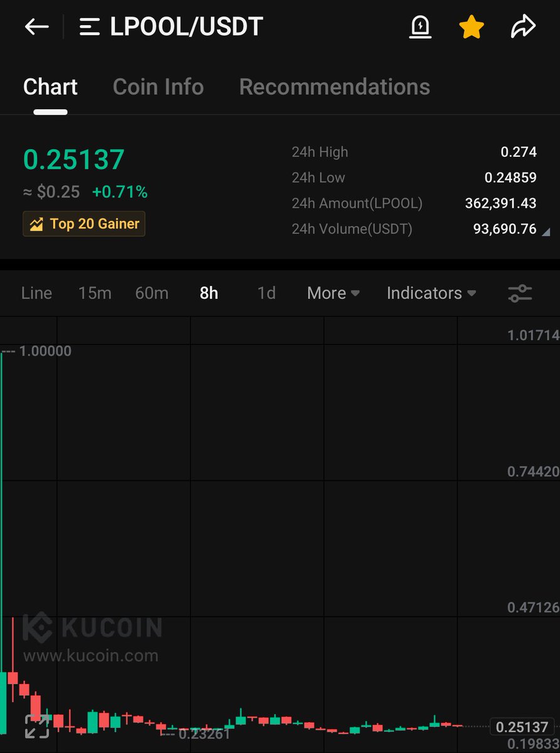
Task: Open the Recommendations tab
Action: coord(334,87)
